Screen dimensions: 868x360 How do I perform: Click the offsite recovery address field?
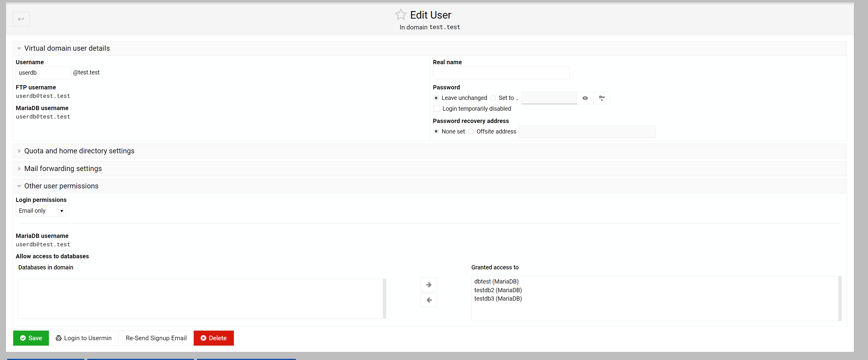click(x=587, y=132)
